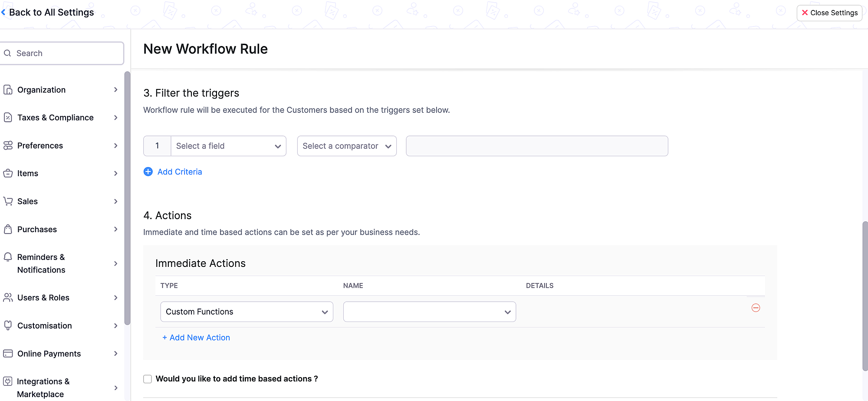Image resolution: width=868 pixels, height=401 pixels.
Task: Open the Custom Functions type dropdown
Action: [246, 311]
